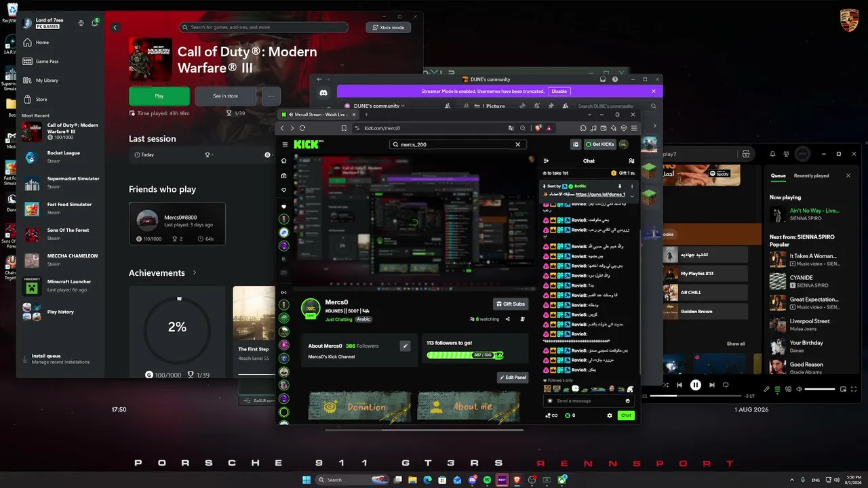Viewport: 868px width, 488px height.
Task: Adjust the Spotify volume slider
Action: coord(820,389)
